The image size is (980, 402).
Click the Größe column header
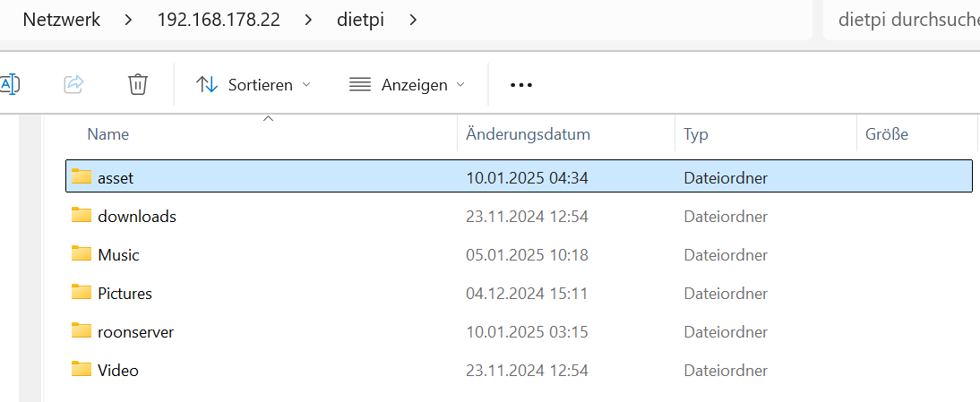coord(887,134)
